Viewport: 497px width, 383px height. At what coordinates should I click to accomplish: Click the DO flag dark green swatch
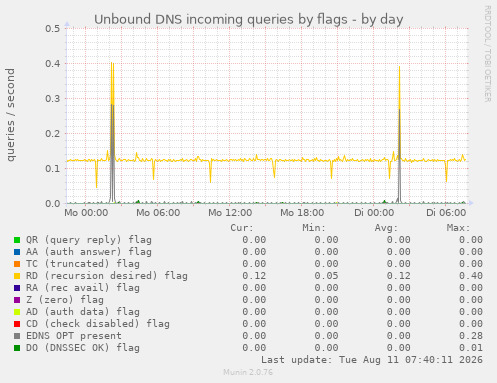pos(17,348)
